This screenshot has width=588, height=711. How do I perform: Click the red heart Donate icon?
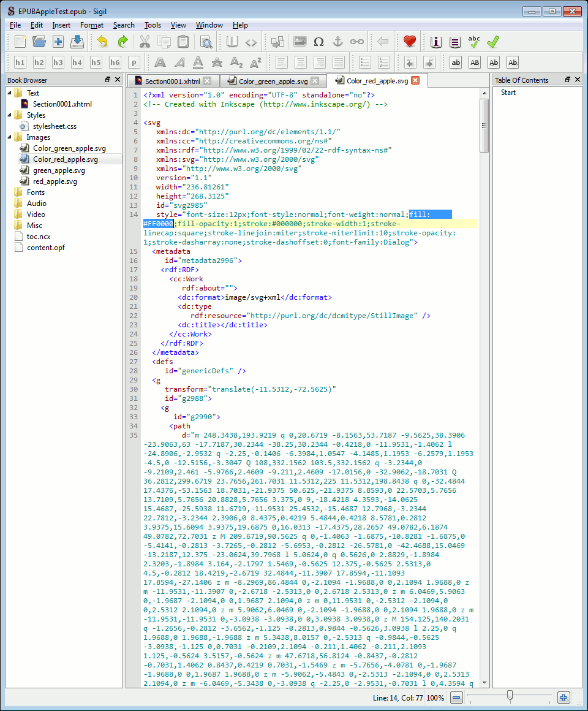410,42
